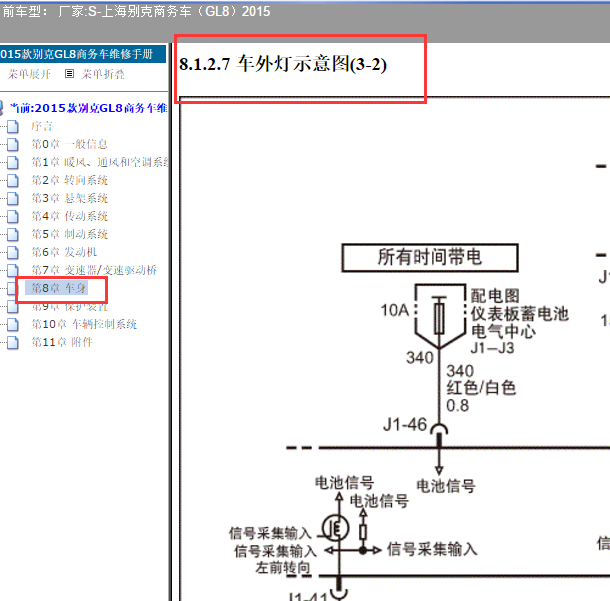Select the highlighted 第8章 车身 chapter
This screenshot has width=610, height=601.
click(x=57, y=288)
